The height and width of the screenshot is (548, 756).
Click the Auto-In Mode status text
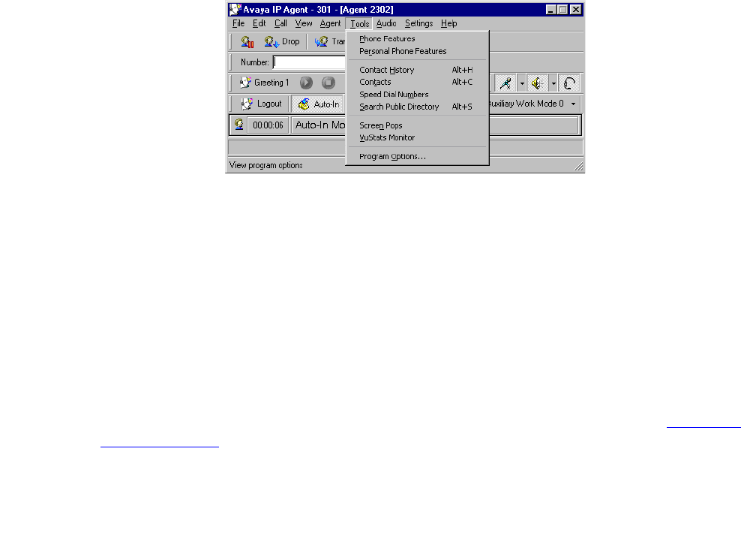click(x=320, y=125)
